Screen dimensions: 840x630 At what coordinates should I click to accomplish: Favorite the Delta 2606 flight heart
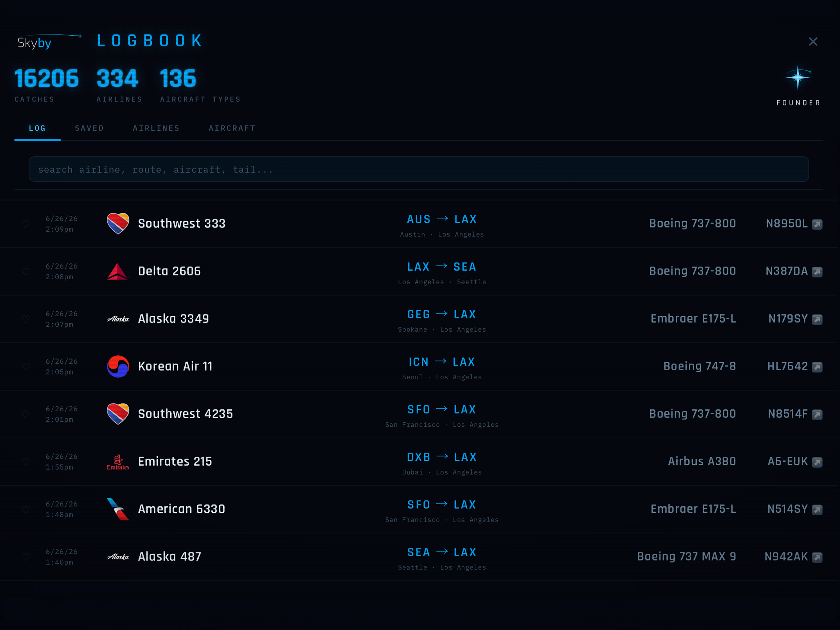coord(26,271)
